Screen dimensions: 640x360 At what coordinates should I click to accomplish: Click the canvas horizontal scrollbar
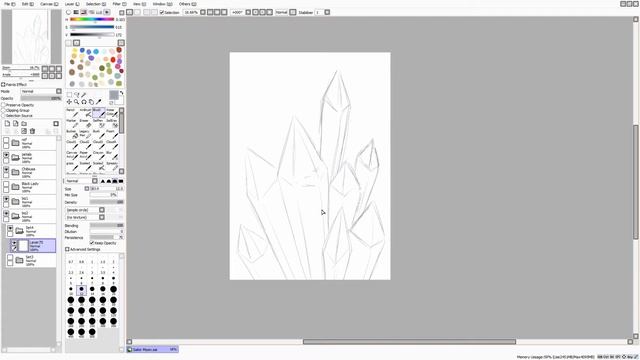(x=409, y=342)
